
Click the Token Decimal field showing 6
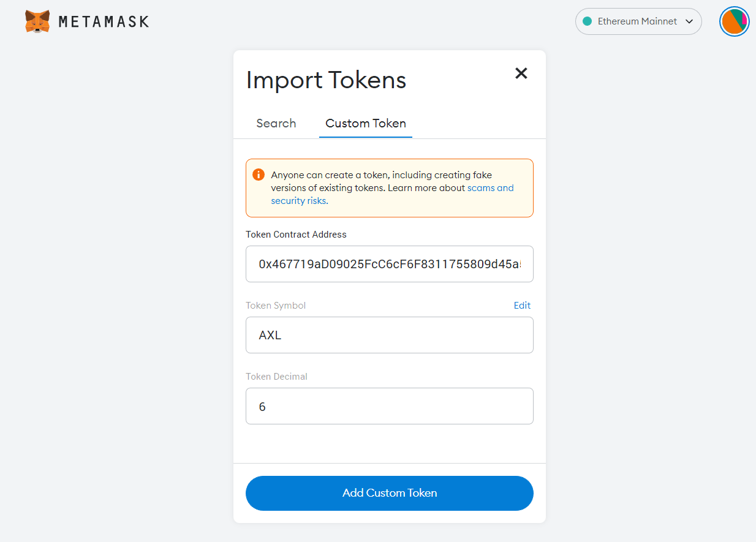coord(390,405)
